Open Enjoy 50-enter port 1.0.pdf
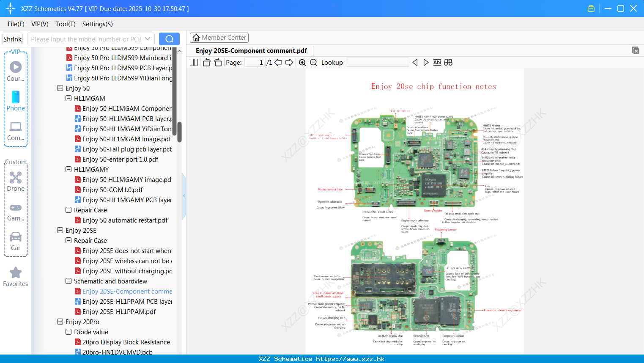The width and height of the screenshot is (644, 363). click(116, 159)
